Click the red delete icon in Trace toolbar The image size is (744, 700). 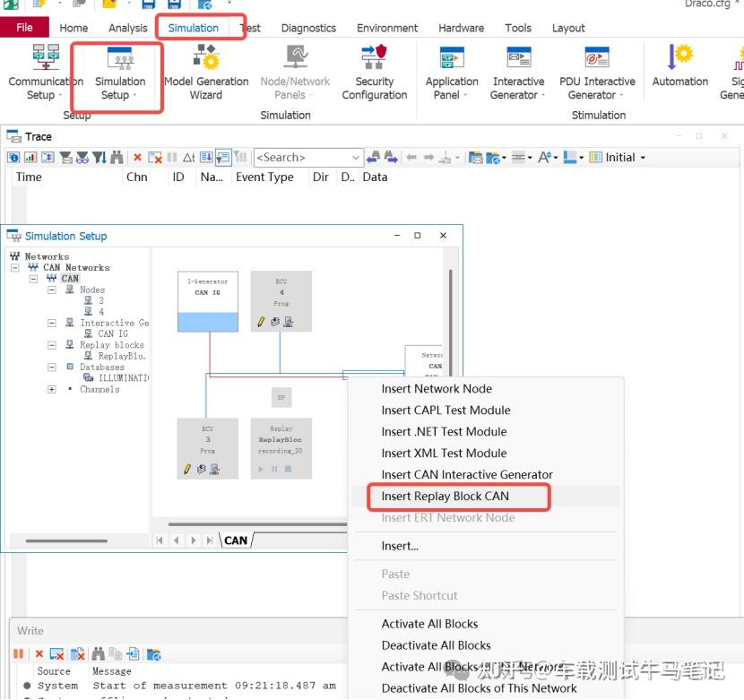pos(137,158)
